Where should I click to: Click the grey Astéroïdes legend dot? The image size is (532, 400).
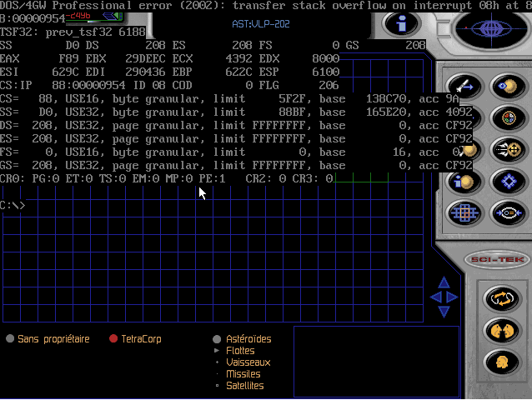point(217,339)
